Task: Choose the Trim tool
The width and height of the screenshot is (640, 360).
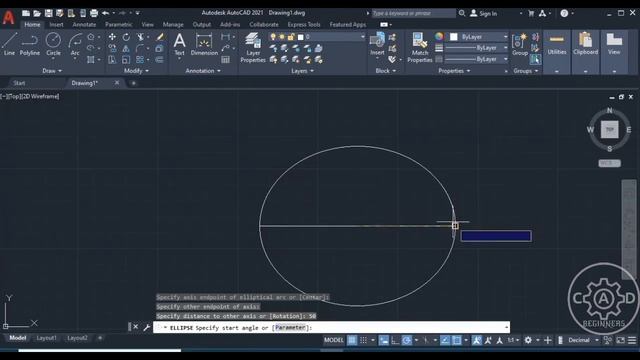Action: tap(140, 37)
